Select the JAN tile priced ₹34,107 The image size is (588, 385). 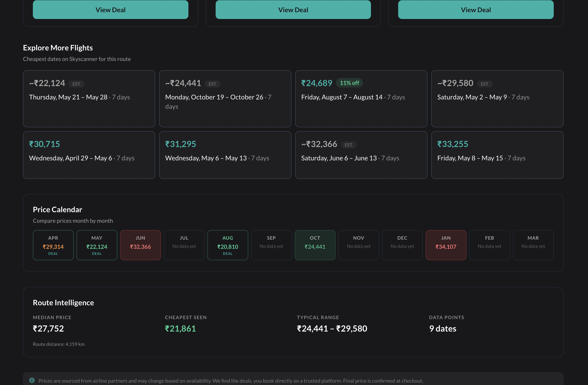[x=446, y=245]
